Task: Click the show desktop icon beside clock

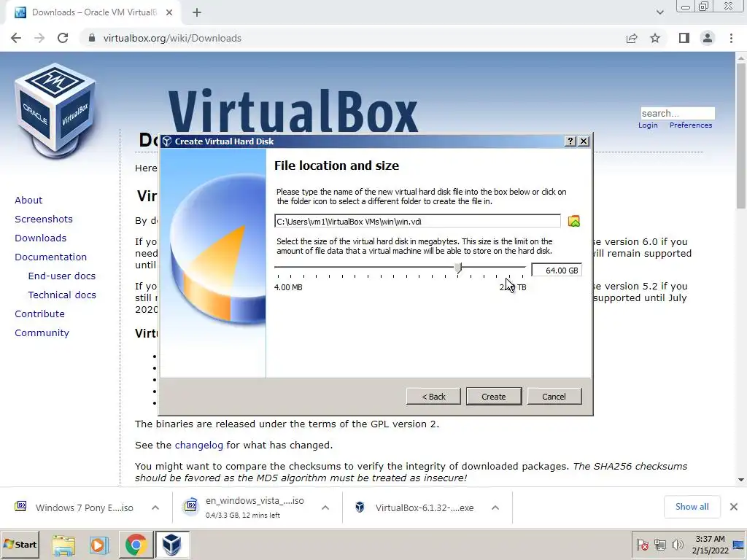Action: point(739,545)
